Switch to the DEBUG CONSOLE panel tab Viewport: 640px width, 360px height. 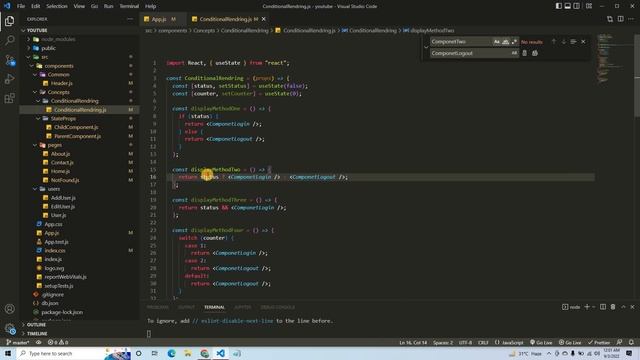pos(278,307)
